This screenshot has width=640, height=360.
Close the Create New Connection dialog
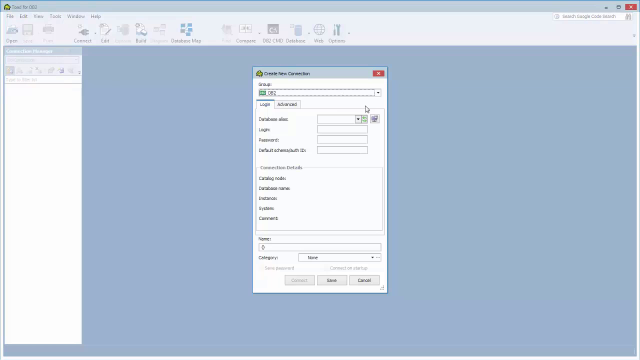(378, 73)
